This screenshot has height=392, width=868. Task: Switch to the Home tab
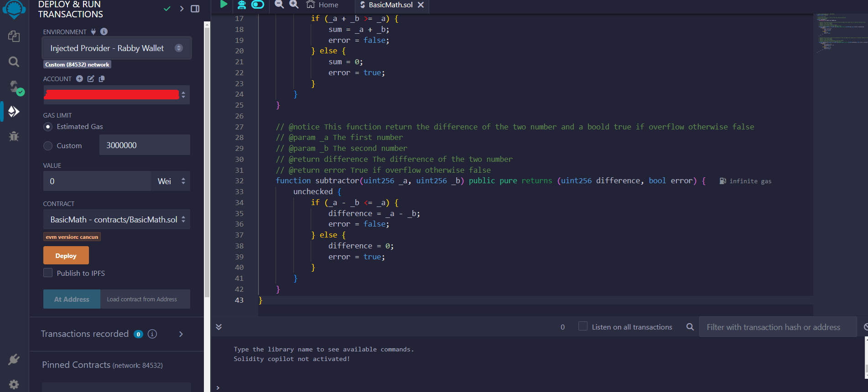tap(322, 5)
